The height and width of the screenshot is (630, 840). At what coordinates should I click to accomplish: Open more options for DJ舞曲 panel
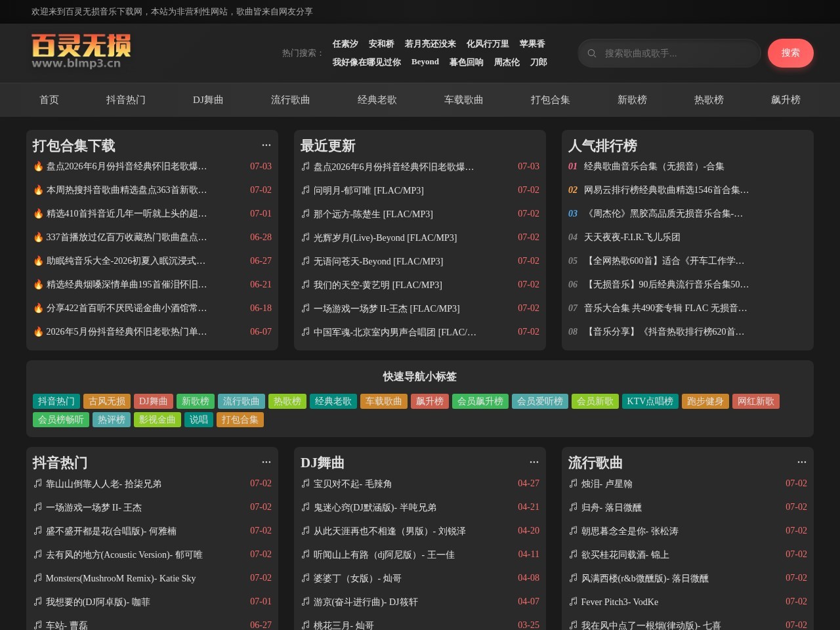point(534,462)
